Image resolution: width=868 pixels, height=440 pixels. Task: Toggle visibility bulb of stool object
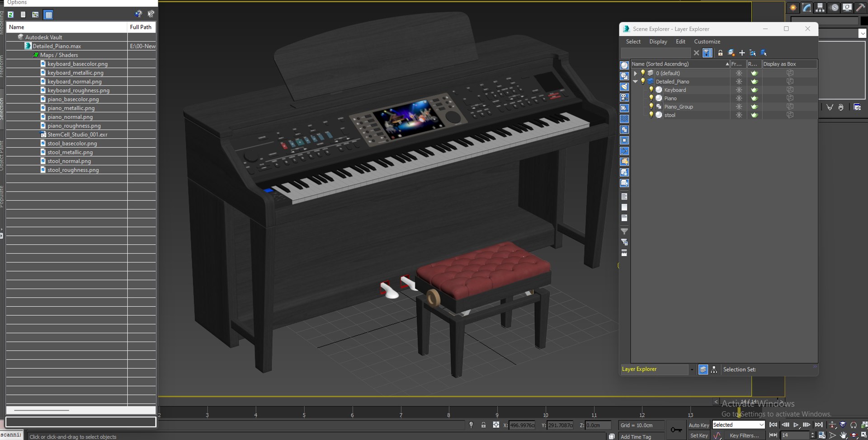(651, 115)
